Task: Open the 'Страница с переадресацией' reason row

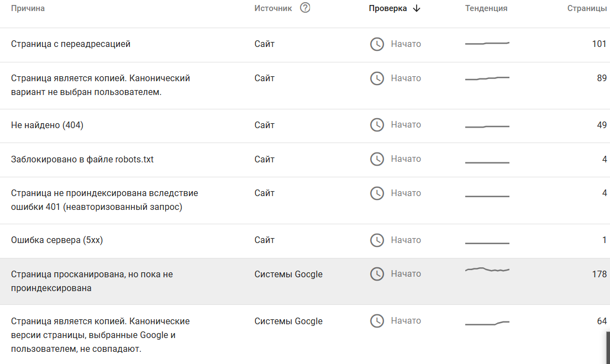Action: pos(71,44)
